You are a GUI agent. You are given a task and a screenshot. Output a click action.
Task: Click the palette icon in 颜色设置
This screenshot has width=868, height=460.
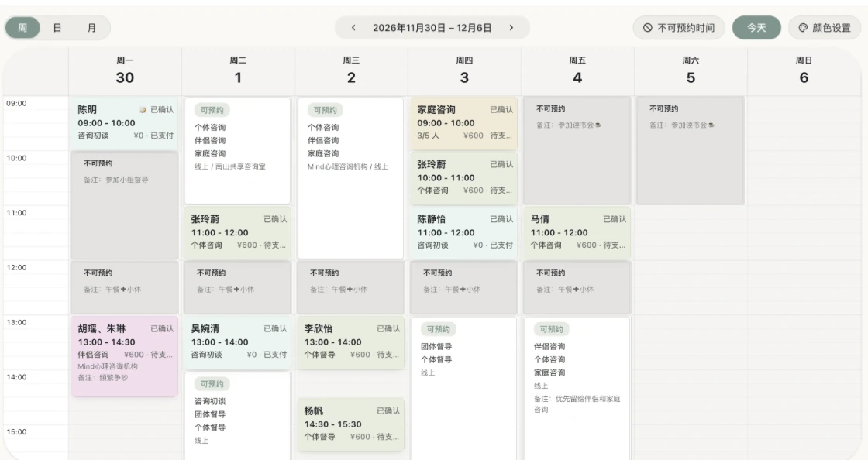point(803,28)
